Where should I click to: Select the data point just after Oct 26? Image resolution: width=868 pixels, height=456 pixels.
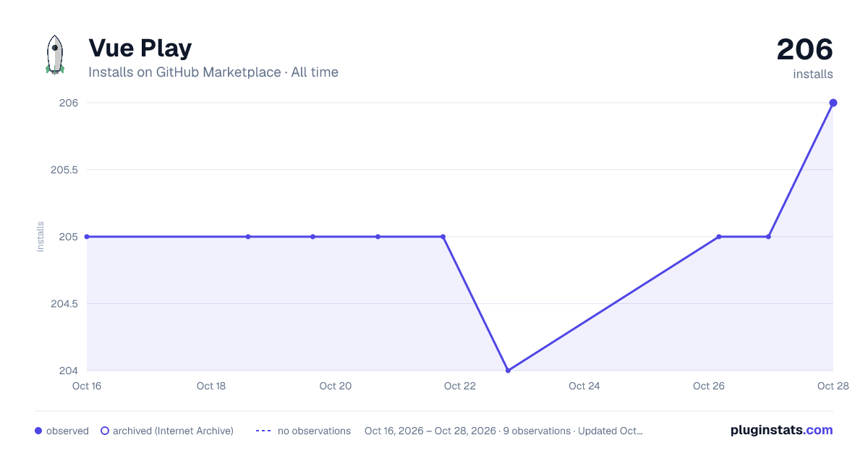[719, 237]
